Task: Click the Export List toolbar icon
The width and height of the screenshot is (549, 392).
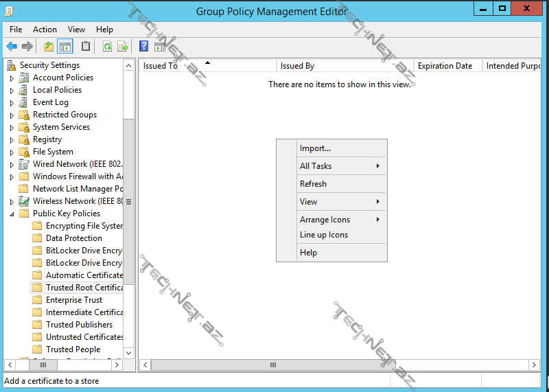Action: point(123,47)
